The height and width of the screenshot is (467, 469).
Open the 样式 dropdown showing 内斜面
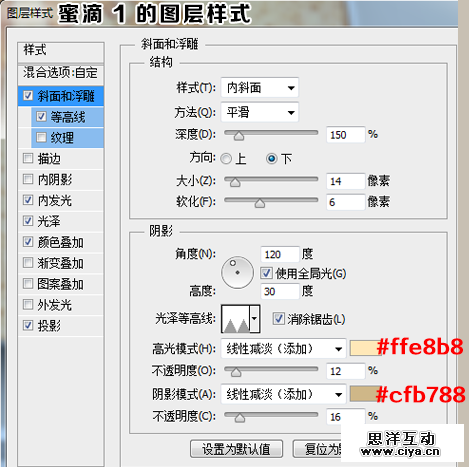[x=260, y=88]
